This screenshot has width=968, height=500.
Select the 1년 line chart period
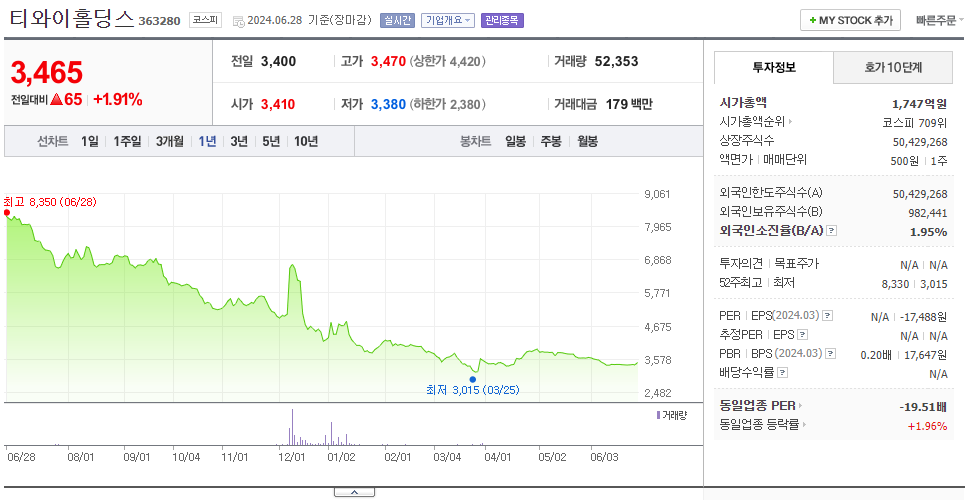pyautogui.click(x=207, y=141)
